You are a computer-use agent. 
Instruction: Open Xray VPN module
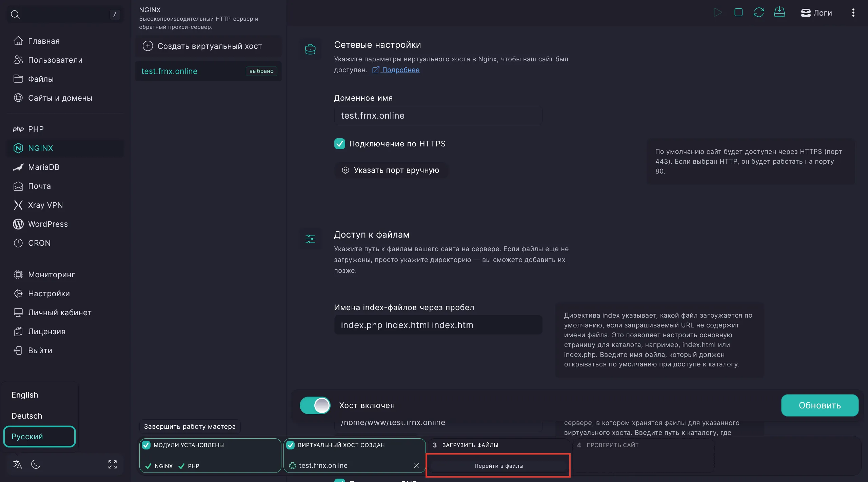point(66,205)
